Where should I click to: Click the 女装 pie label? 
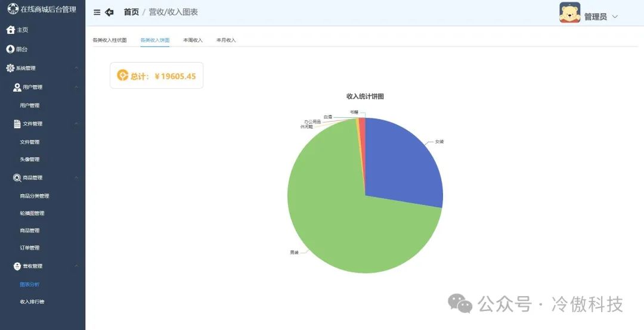[x=439, y=142]
